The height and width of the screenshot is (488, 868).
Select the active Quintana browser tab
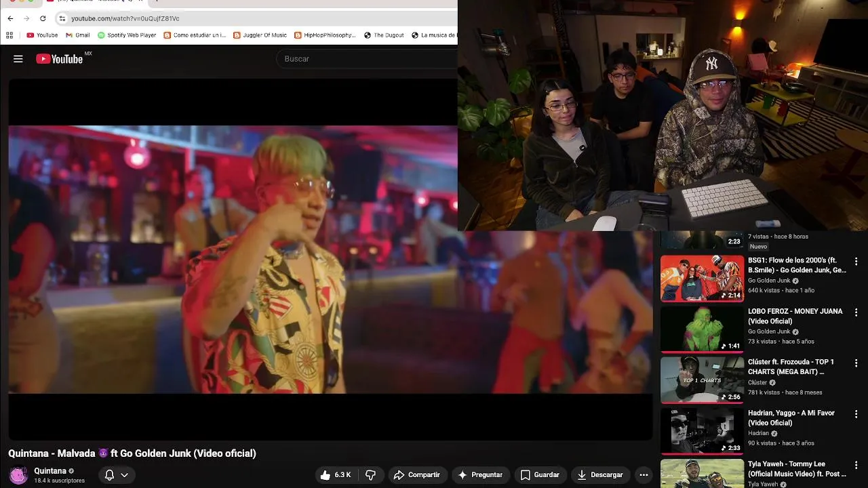95,2
